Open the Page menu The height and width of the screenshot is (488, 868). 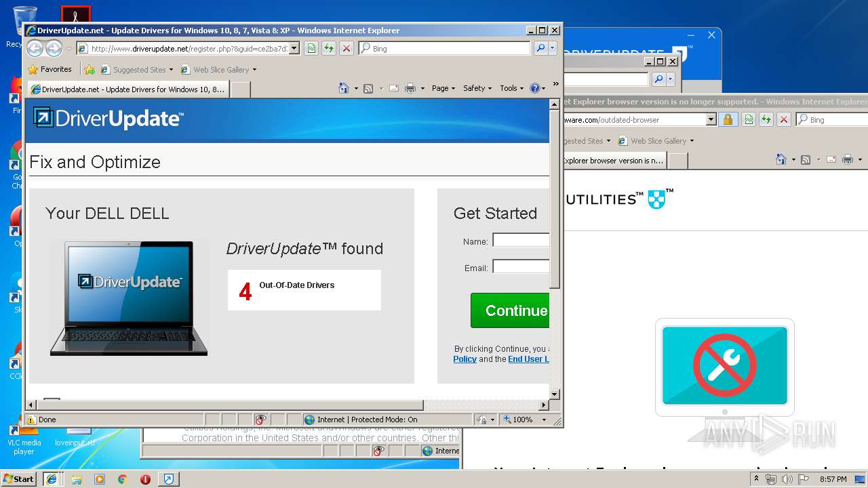pyautogui.click(x=443, y=88)
